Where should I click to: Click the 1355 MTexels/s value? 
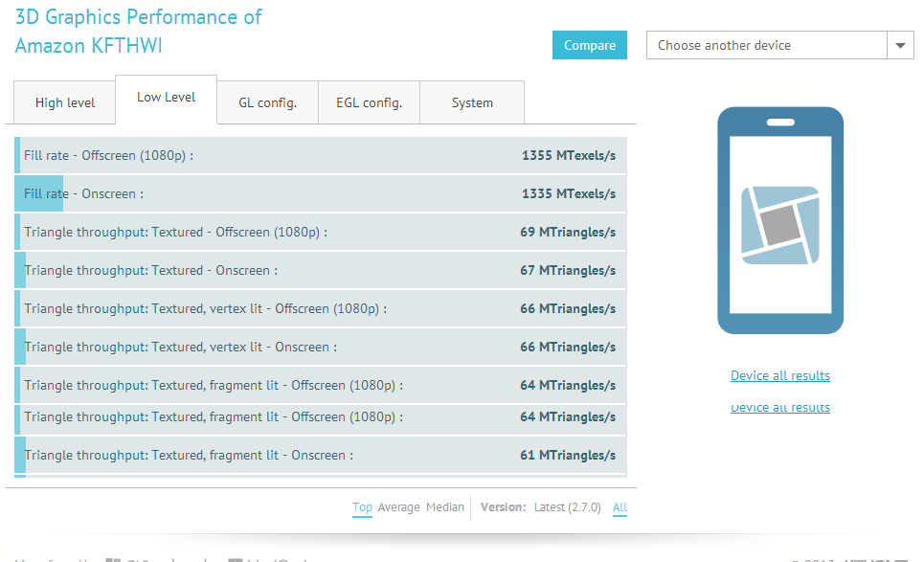pos(569,155)
